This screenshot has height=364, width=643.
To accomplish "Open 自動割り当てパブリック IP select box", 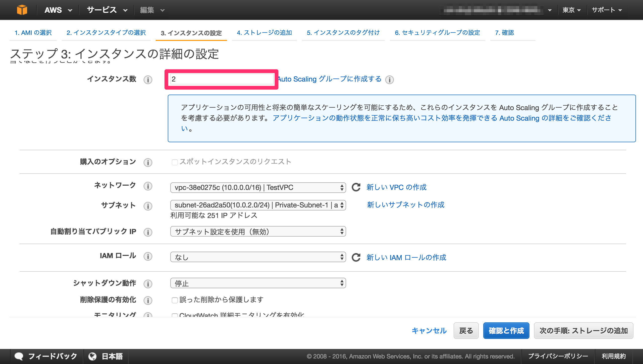I will click(x=258, y=231).
